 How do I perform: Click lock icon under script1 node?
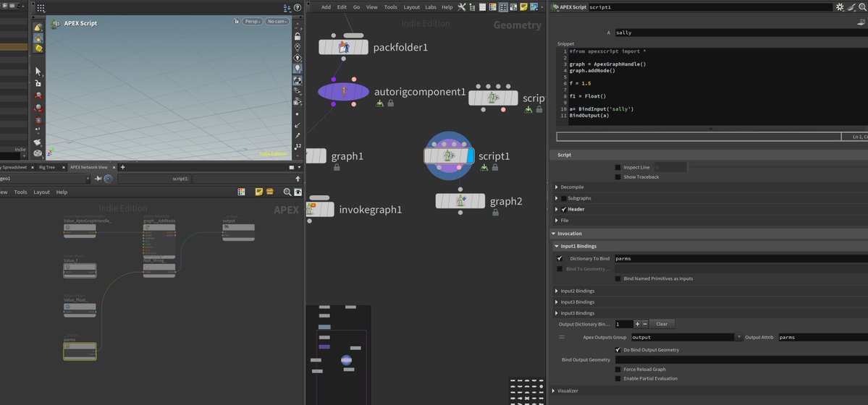[495, 167]
